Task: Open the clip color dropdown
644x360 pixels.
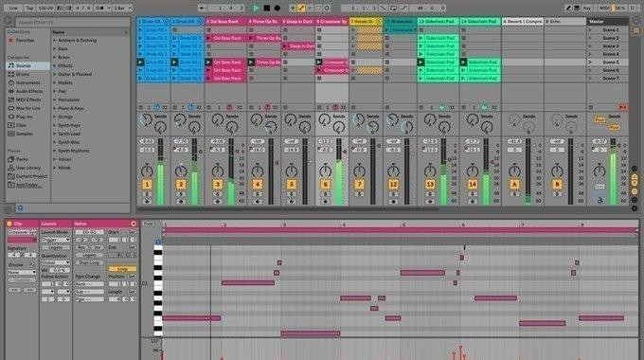Action: pos(22,240)
